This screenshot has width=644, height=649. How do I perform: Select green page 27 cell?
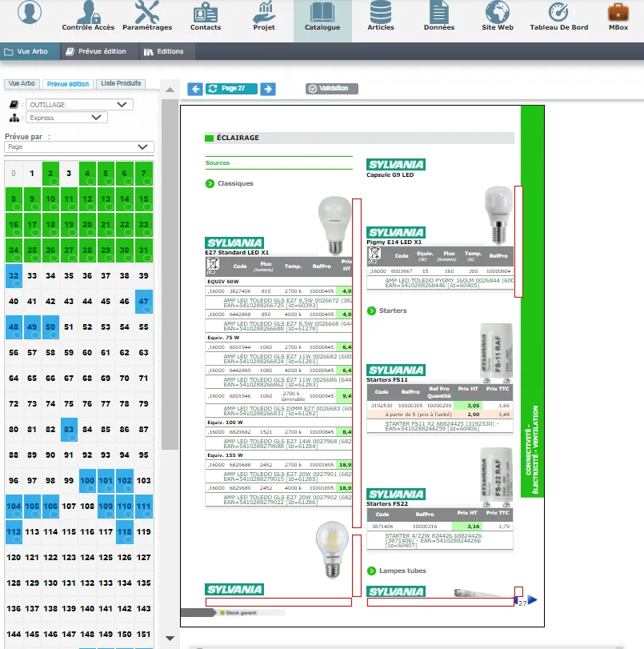[69, 250]
